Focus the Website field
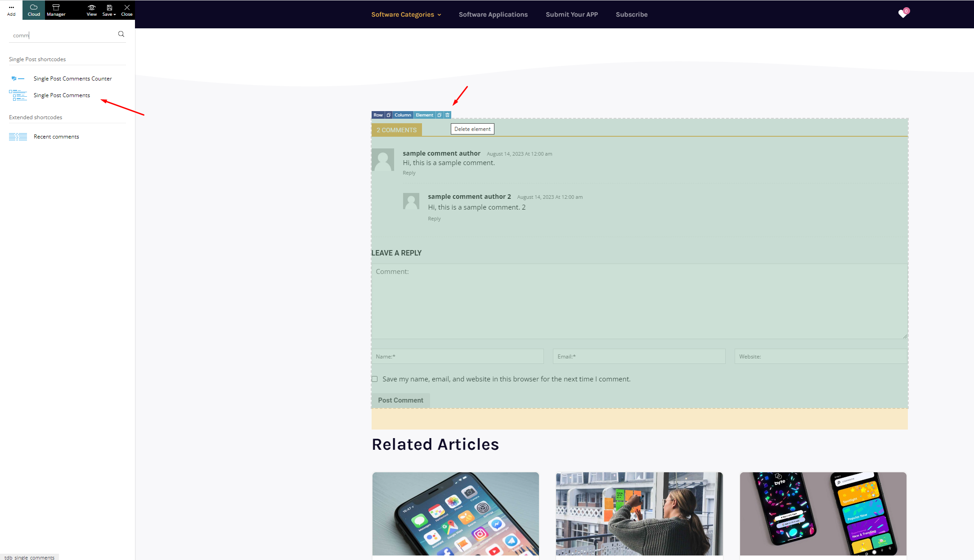Viewport: 974px width, 560px height. [x=821, y=356]
